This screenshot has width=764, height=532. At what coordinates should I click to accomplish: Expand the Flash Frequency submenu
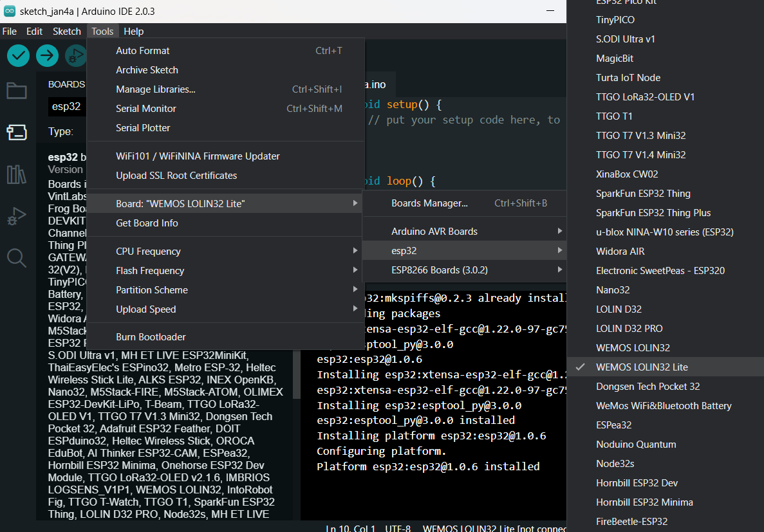[225, 270]
